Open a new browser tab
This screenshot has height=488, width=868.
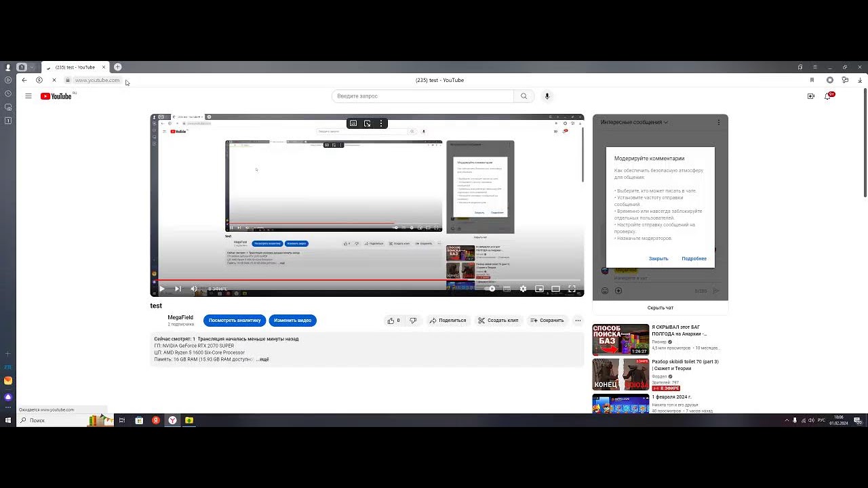click(x=117, y=67)
